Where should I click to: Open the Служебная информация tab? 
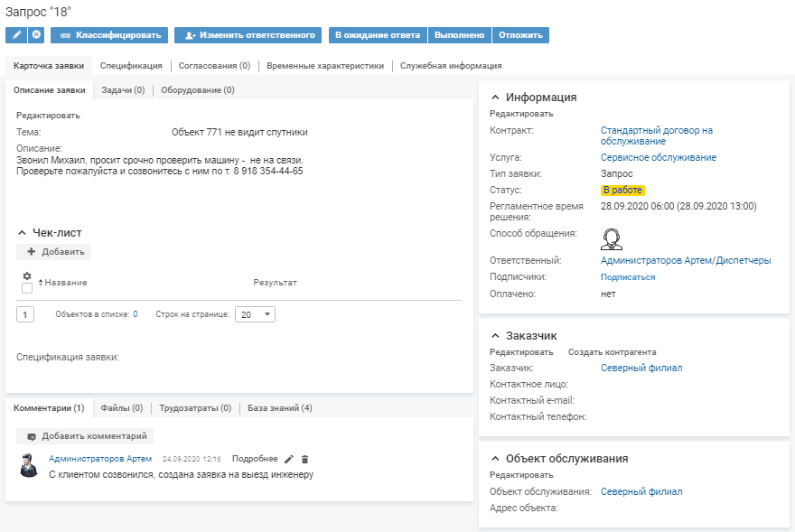click(451, 66)
